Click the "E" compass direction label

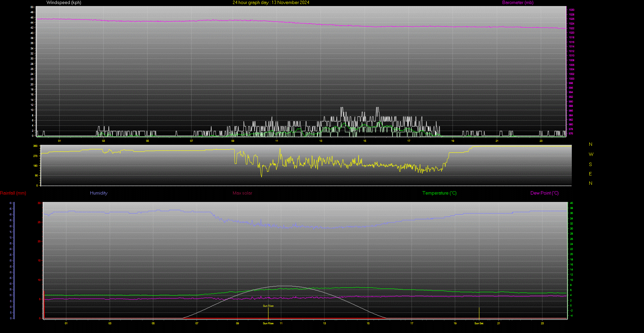(590, 174)
